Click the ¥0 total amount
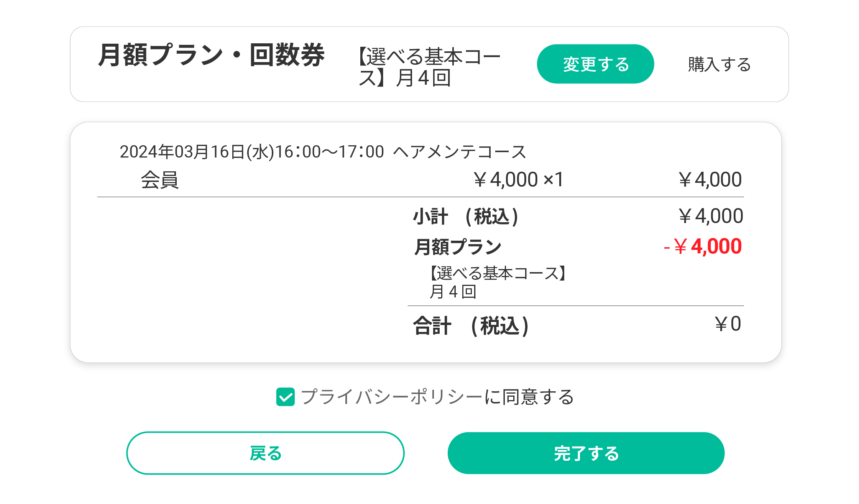The width and height of the screenshot is (859, 504). tap(728, 324)
